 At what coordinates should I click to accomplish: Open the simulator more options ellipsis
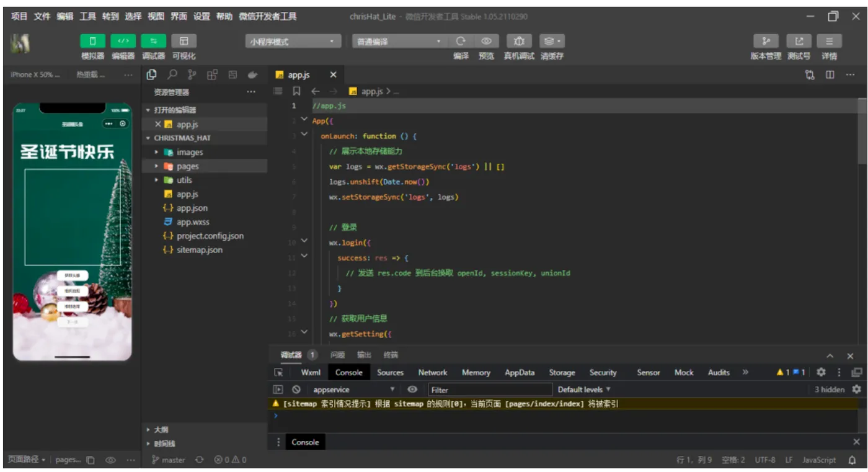point(128,74)
